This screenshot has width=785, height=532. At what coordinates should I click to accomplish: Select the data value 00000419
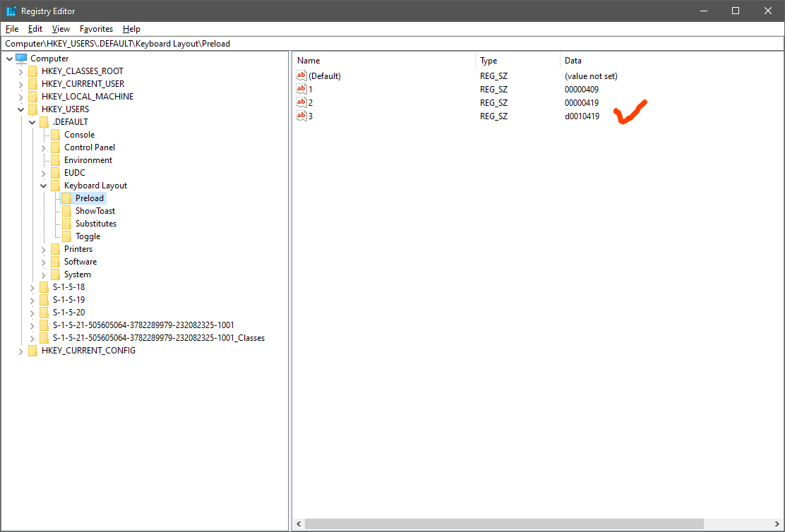point(582,102)
